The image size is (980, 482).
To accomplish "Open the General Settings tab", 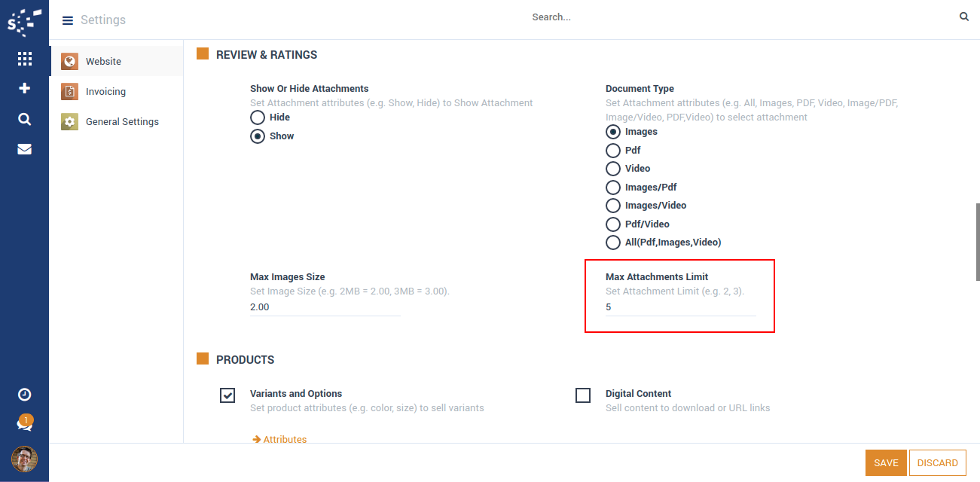I will coord(122,122).
